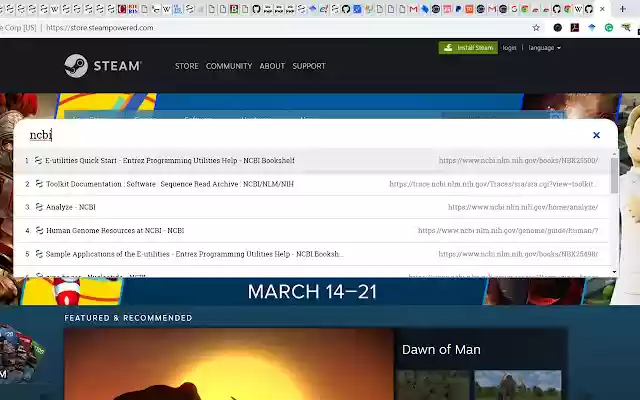Click the dark circular extension icon
This screenshot has width=640, height=400.
coord(558,28)
